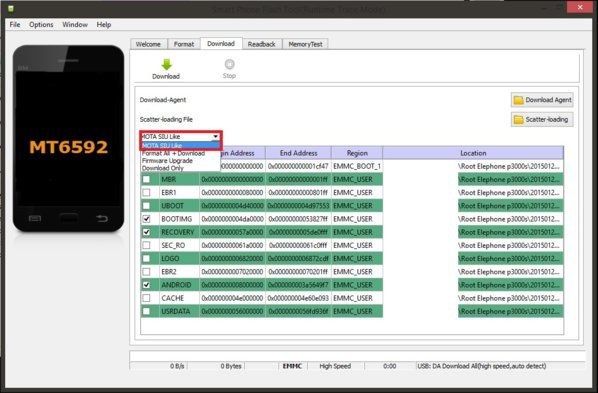The width and height of the screenshot is (598, 393).
Task: Switch to the Readback tab
Action: [262, 44]
